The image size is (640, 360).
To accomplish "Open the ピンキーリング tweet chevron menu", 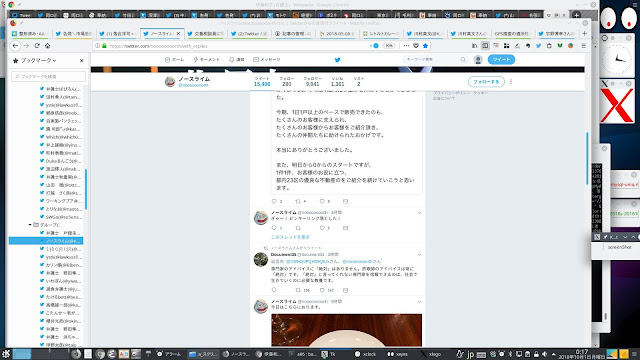I will 419,213.
